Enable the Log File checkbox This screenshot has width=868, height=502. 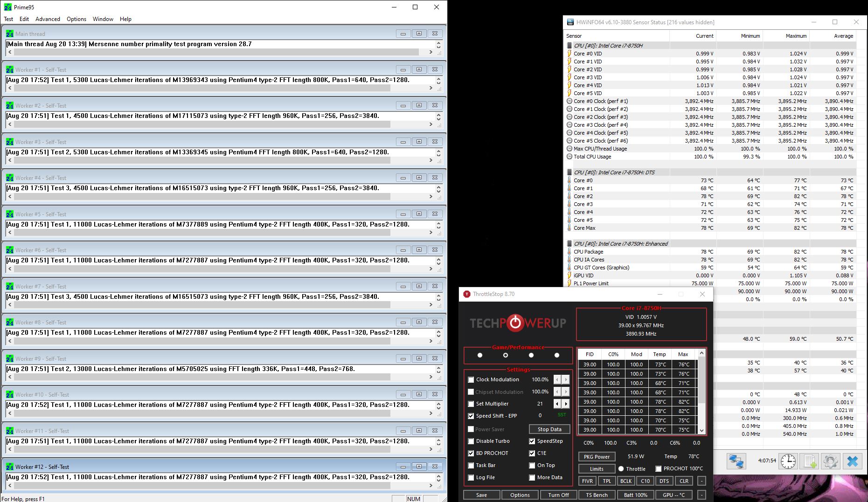coord(471,477)
